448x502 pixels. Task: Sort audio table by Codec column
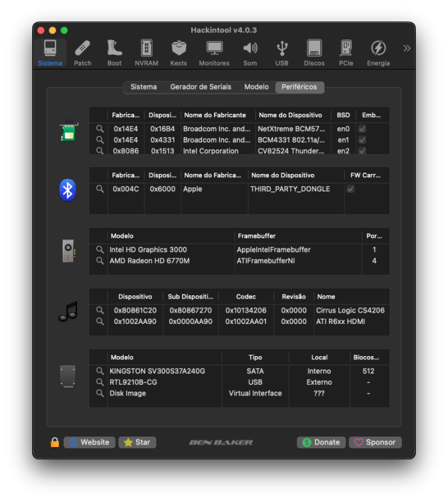[246, 297]
